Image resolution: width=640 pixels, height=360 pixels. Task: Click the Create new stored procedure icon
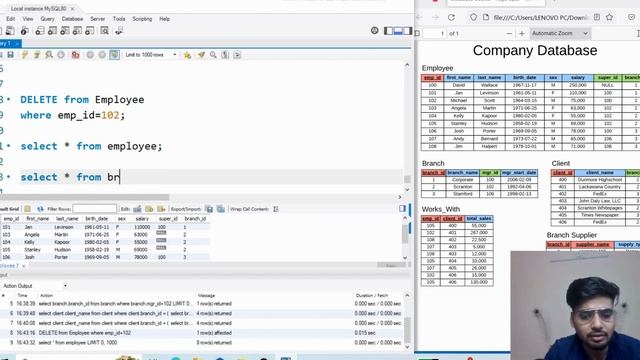[x=77, y=31]
